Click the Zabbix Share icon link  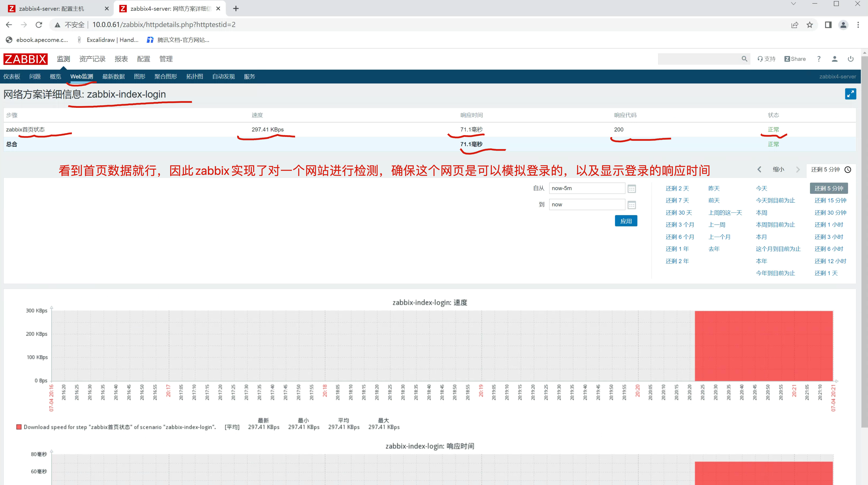pos(795,59)
